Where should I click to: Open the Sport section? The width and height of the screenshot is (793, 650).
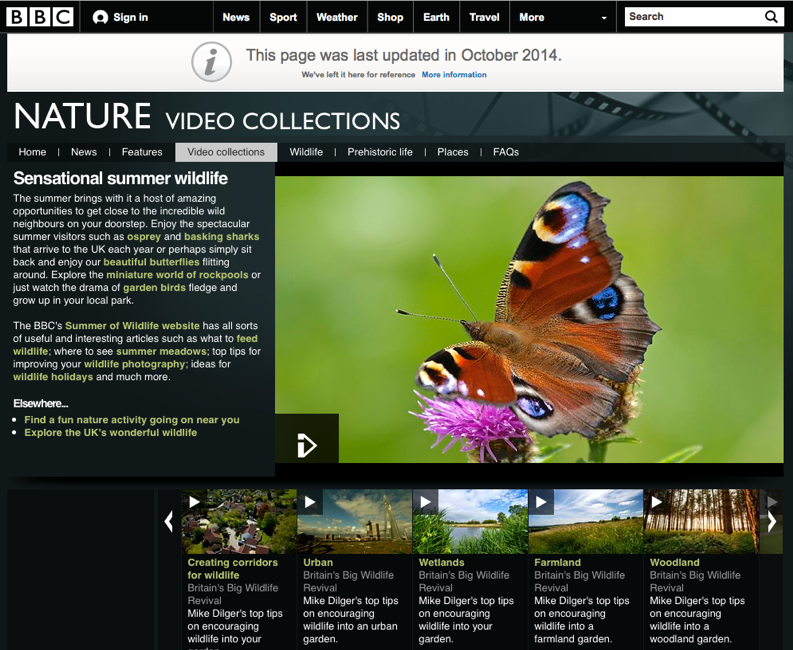click(x=283, y=17)
